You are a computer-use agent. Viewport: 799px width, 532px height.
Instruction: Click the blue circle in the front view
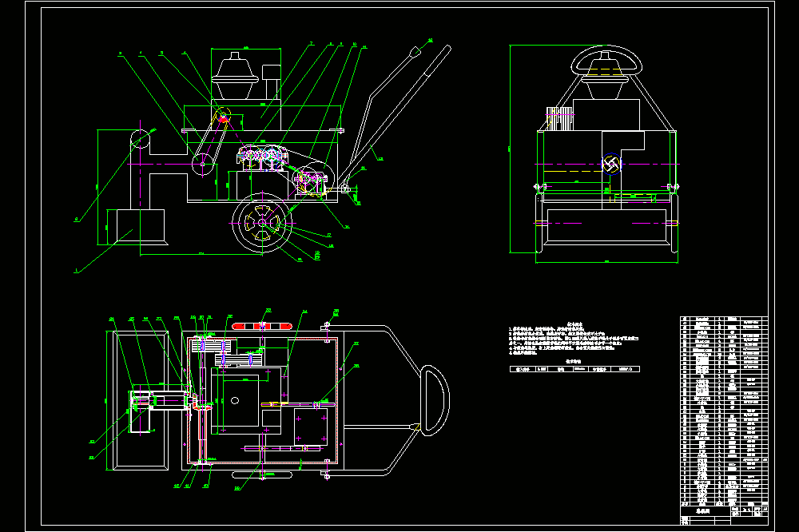click(612, 164)
